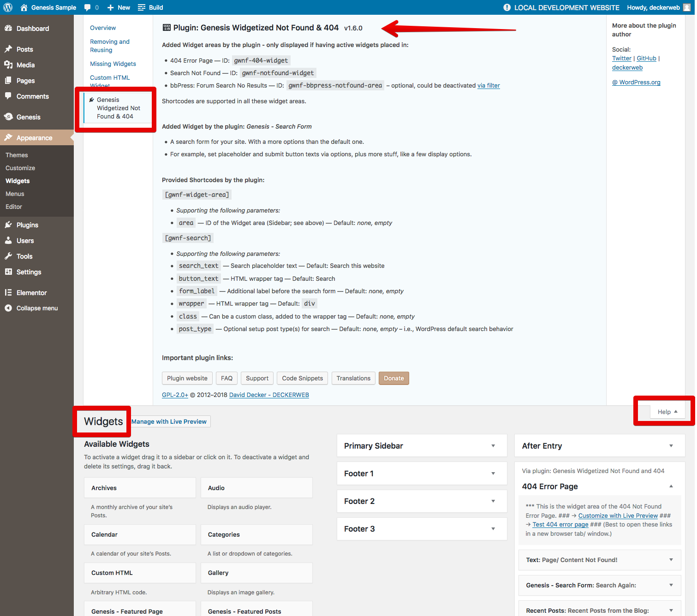Click the Translations button
697x616 pixels.
point(353,378)
